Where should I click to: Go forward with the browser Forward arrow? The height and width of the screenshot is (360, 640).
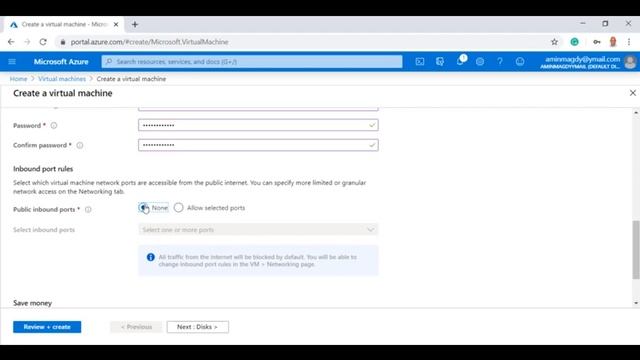27,42
